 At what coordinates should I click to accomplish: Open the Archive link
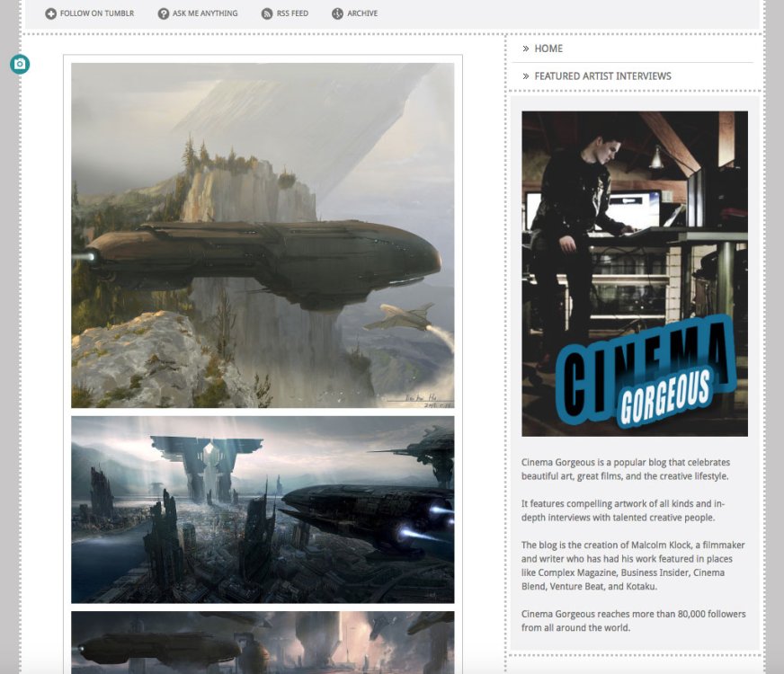362,13
